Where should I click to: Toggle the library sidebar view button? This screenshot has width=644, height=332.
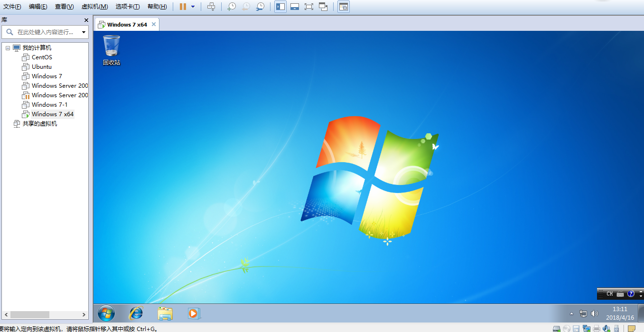[x=280, y=7]
